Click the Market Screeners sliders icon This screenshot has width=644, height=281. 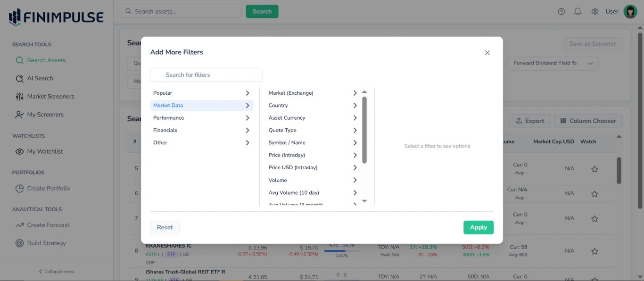[18, 96]
